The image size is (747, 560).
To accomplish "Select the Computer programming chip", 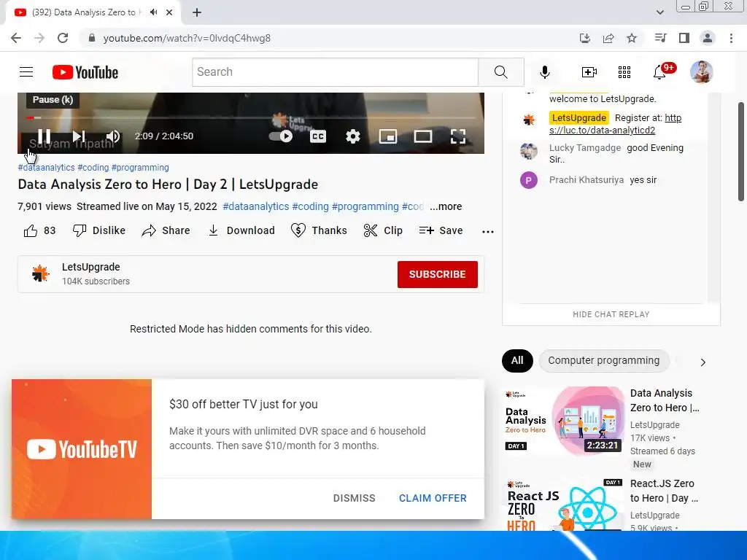I will pos(604,360).
